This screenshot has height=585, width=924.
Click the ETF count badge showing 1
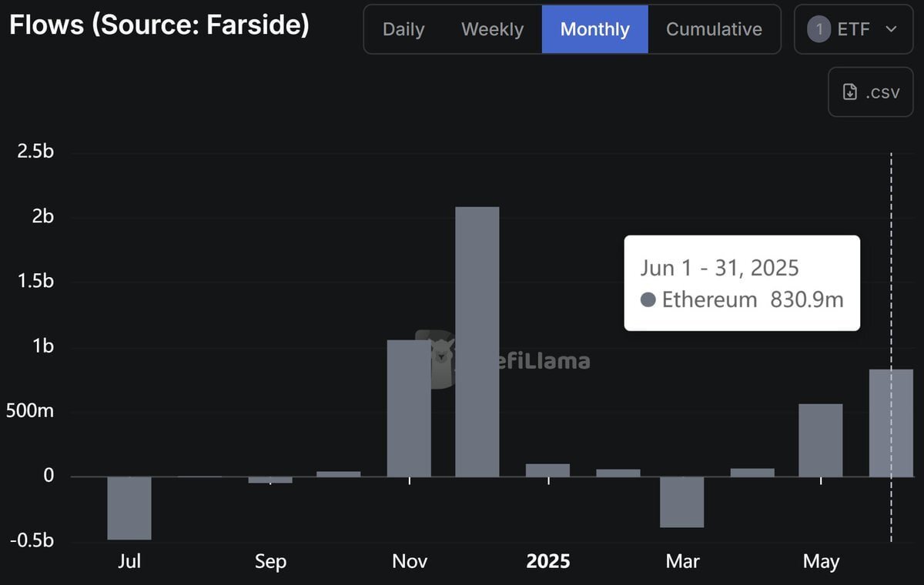(x=819, y=29)
